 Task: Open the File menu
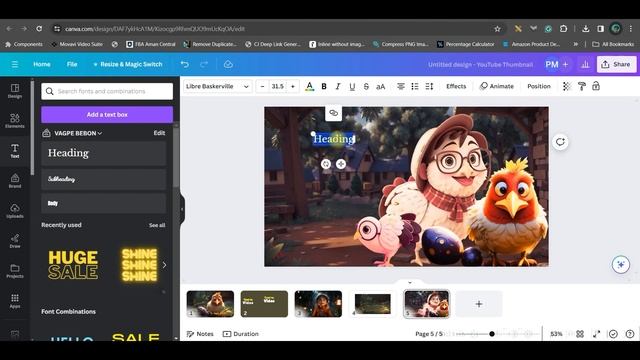72,64
